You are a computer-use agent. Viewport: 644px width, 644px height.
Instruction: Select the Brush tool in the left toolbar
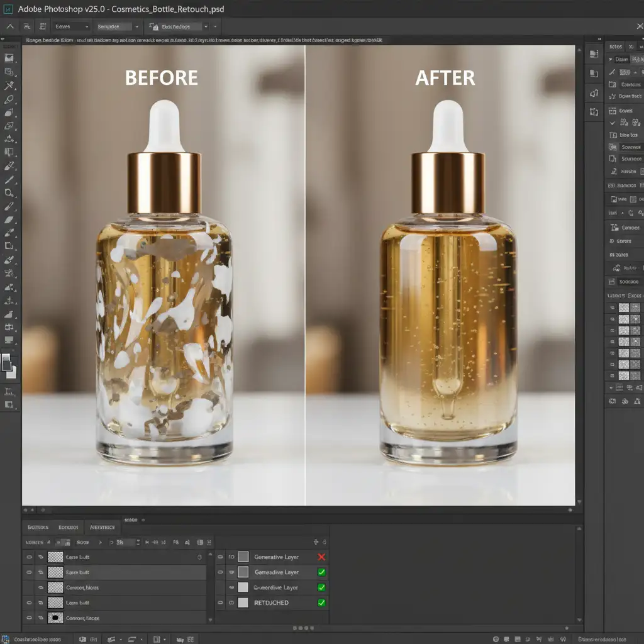pyautogui.click(x=9, y=206)
